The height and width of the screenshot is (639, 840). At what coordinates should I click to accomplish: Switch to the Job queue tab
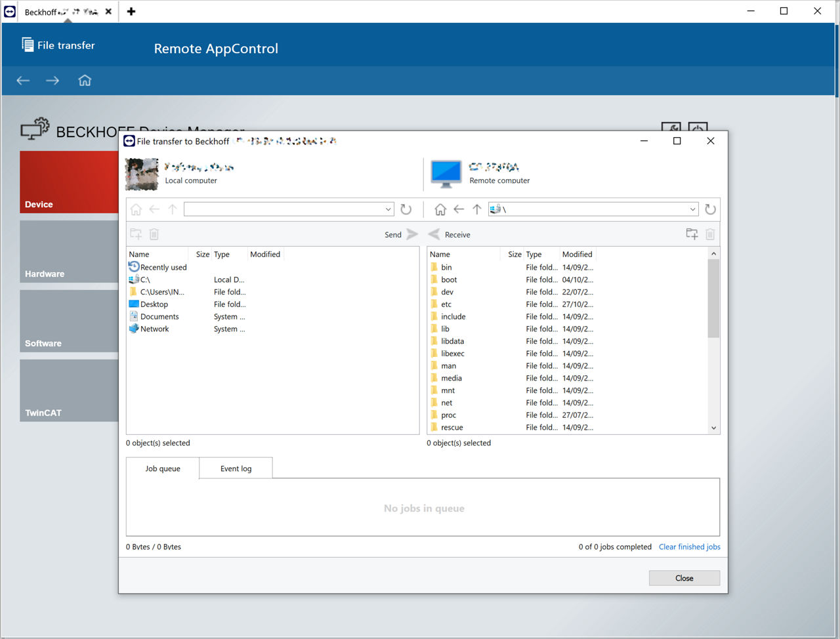click(163, 468)
